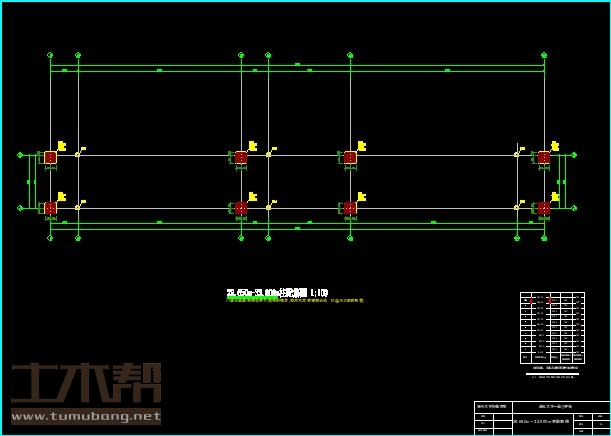Click the top-left red column section
This screenshot has height=436, width=611.
pyautogui.click(x=50, y=157)
